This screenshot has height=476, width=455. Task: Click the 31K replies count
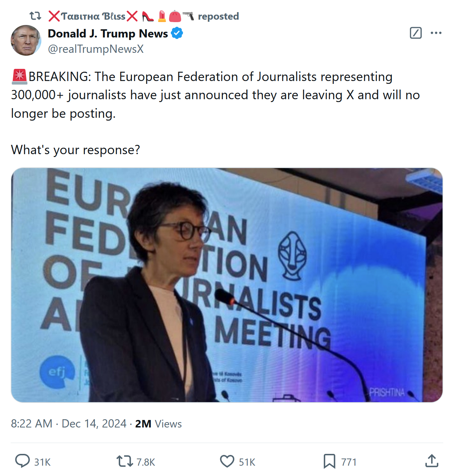42,462
